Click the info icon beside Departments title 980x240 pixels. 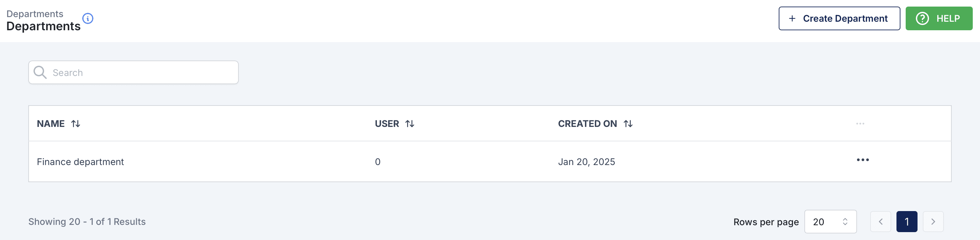click(88, 18)
